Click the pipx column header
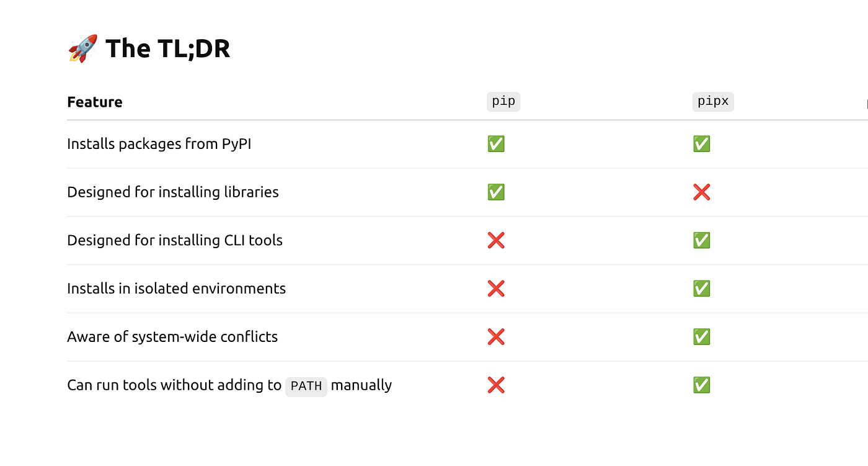Viewport: 868px width, 466px height. point(713,102)
